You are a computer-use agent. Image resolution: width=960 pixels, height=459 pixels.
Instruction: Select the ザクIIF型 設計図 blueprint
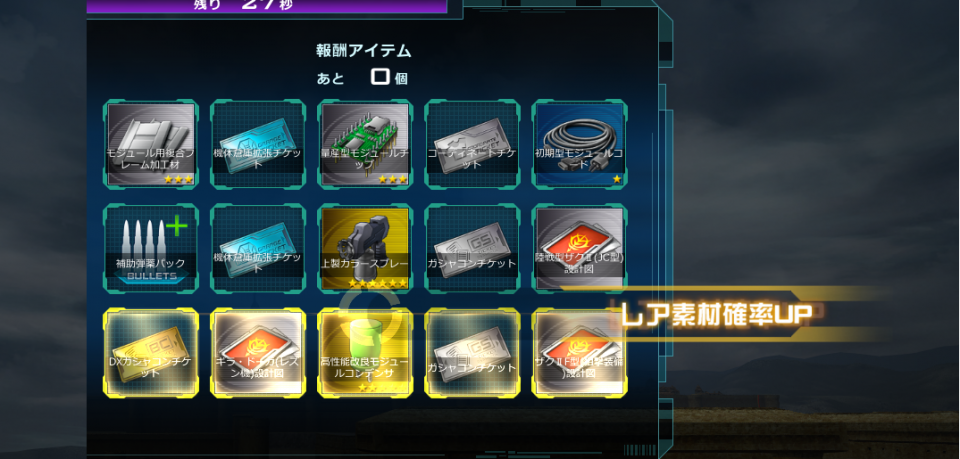[579, 353]
